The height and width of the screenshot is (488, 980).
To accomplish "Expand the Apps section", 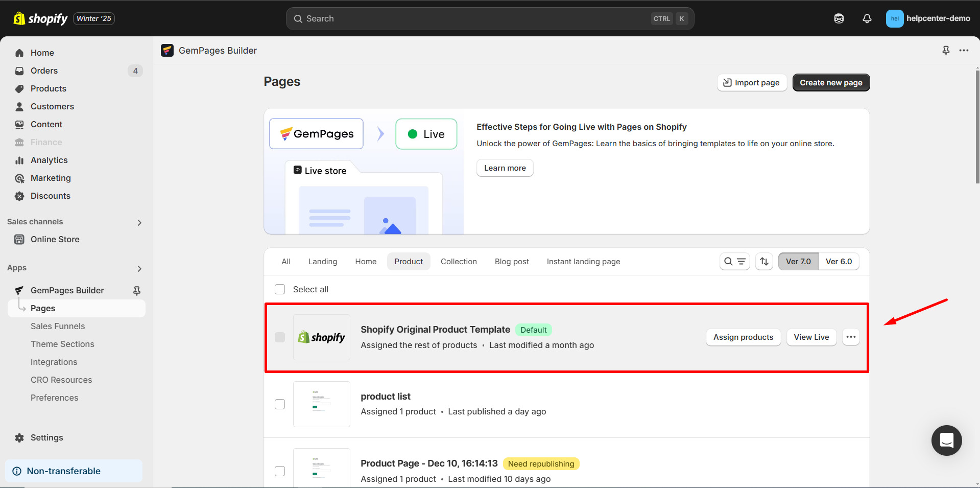I will (x=139, y=268).
